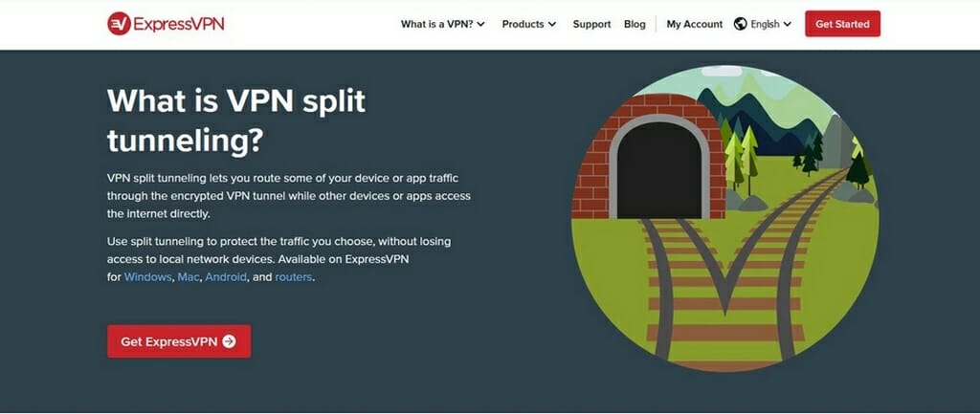This screenshot has height=414, width=980.
Task: Follow the Android link
Action: coord(226,276)
